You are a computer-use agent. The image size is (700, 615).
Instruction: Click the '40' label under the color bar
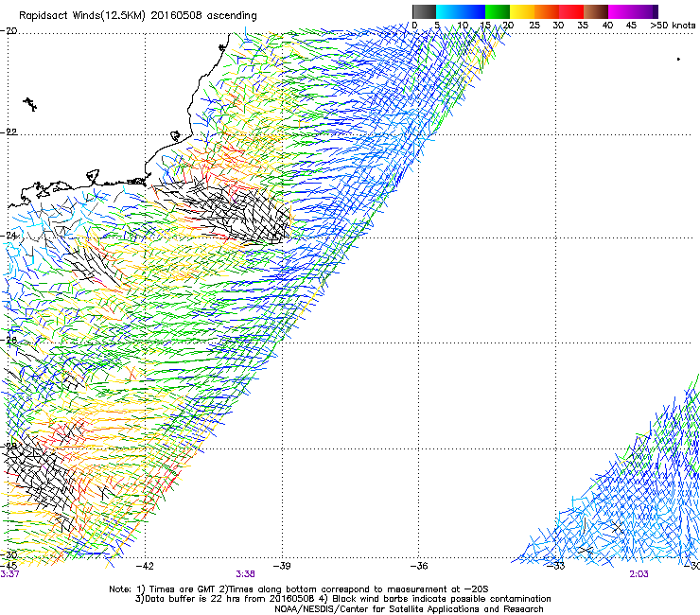[607, 26]
